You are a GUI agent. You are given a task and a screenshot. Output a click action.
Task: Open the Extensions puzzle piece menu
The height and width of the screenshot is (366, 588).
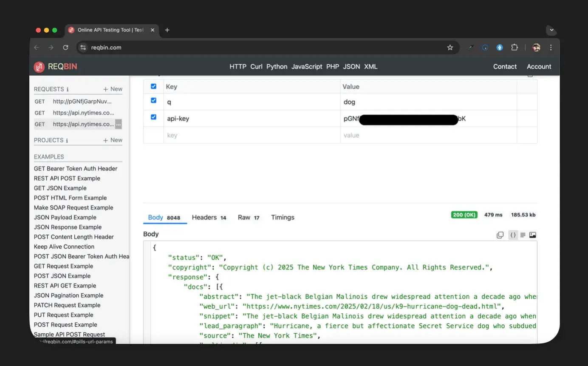(514, 48)
